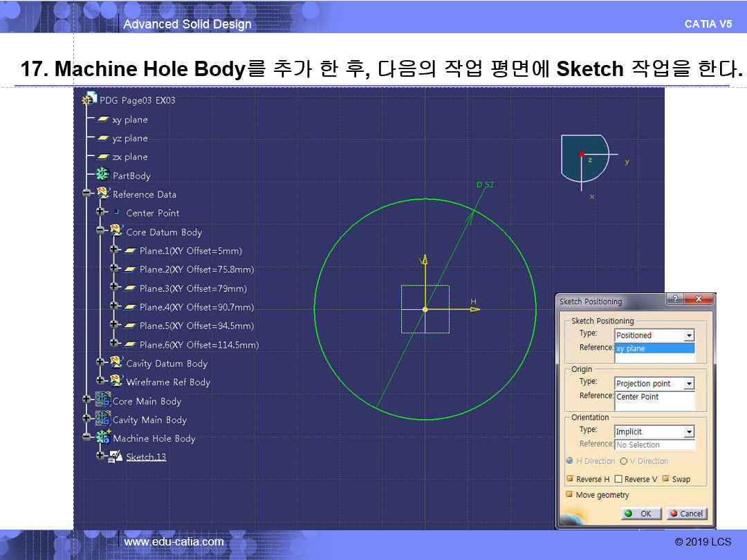Click the Core Main Body icon
This screenshot has width=747, height=560.
coord(103,400)
